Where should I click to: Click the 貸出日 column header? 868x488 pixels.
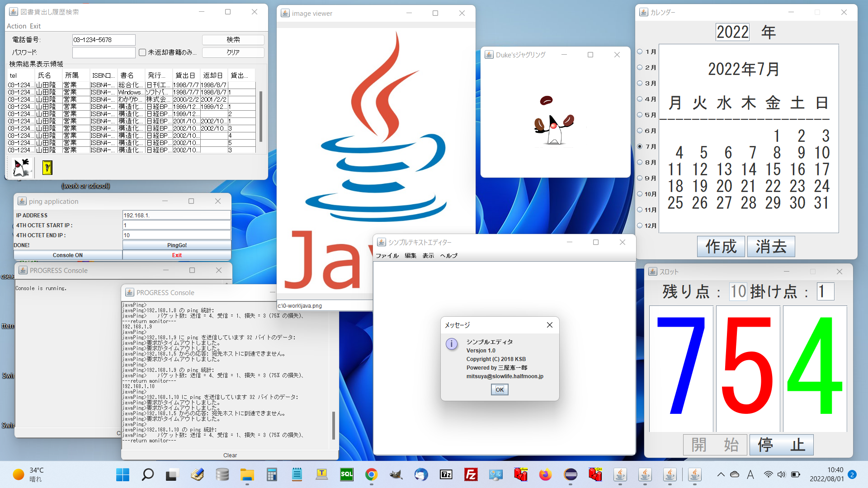tap(185, 75)
